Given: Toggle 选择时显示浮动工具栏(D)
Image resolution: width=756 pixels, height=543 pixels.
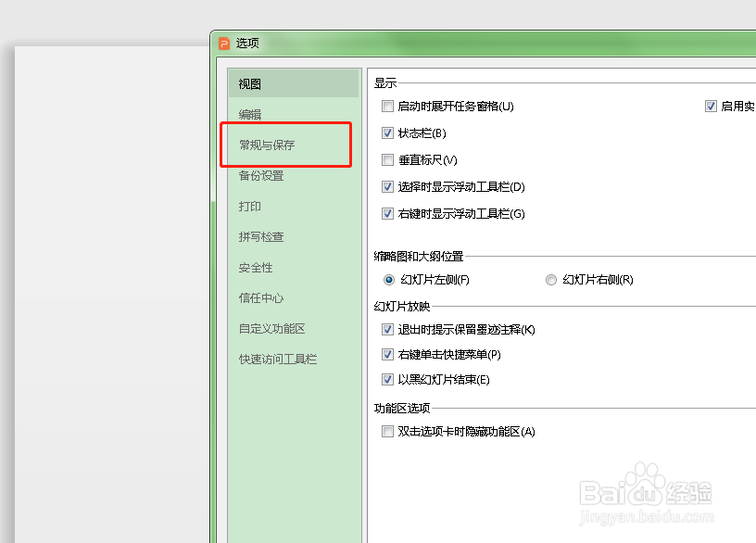Looking at the screenshot, I should [387, 186].
